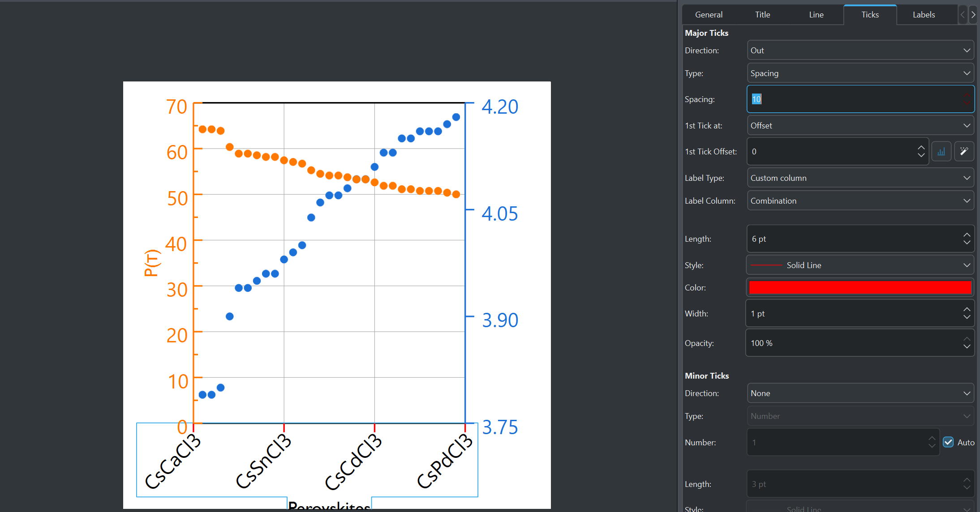Open the major tick Style dropdown
The height and width of the screenshot is (512, 980).
(x=860, y=265)
